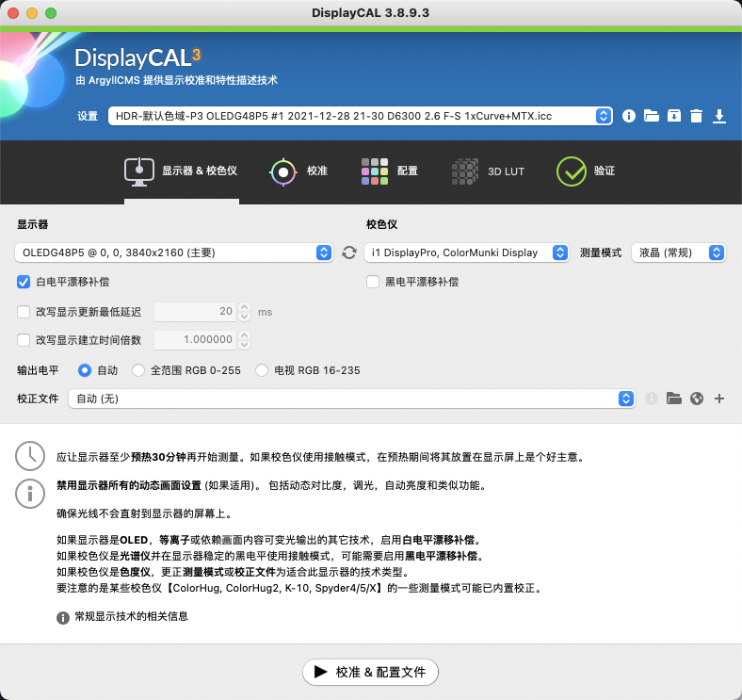The height and width of the screenshot is (700, 742).
Task: Click the 校色仪 section heading
Action: [382, 224]
